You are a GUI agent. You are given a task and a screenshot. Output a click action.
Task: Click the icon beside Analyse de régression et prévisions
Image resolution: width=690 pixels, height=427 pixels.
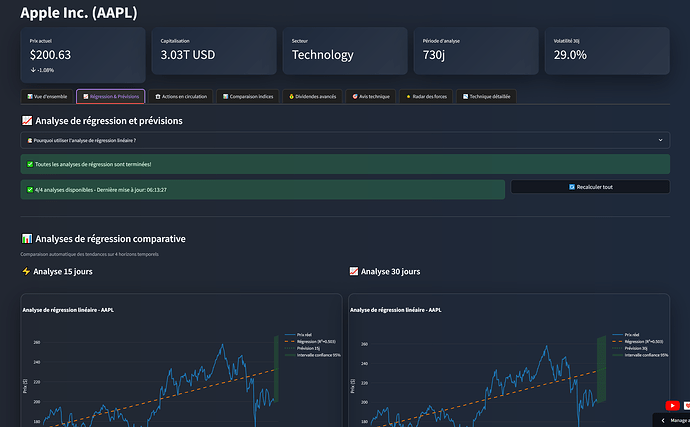(27, 121)
